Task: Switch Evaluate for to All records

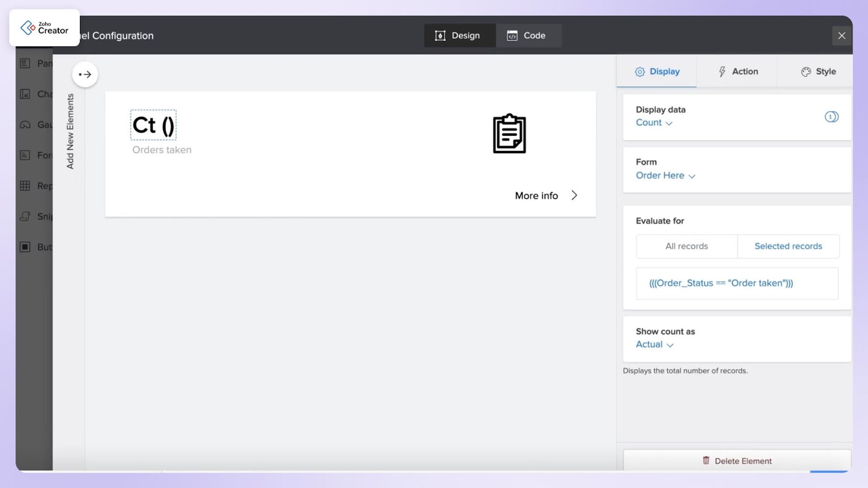Action: click(687, 246)
